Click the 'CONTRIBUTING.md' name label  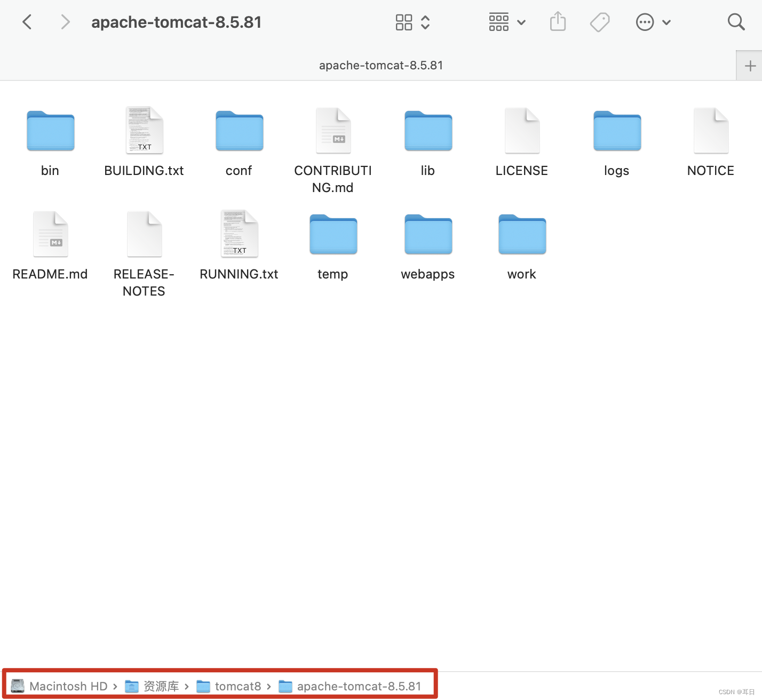coord(333,179)
